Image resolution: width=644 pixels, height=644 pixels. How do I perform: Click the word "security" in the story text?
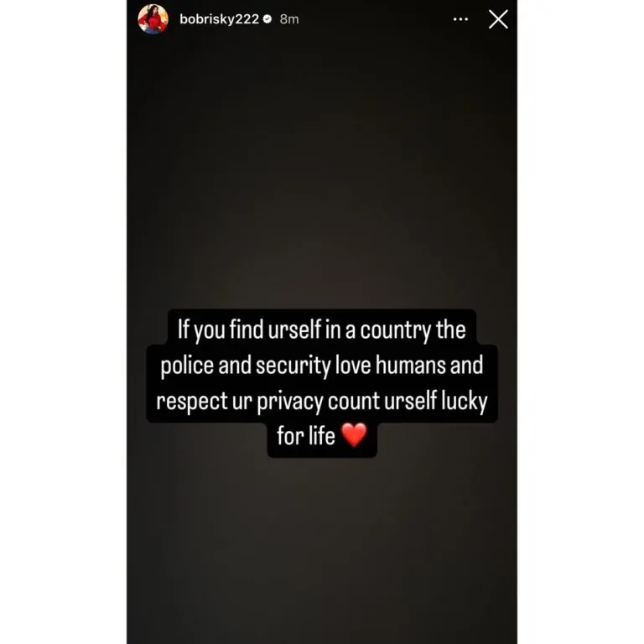pos(293,366)
